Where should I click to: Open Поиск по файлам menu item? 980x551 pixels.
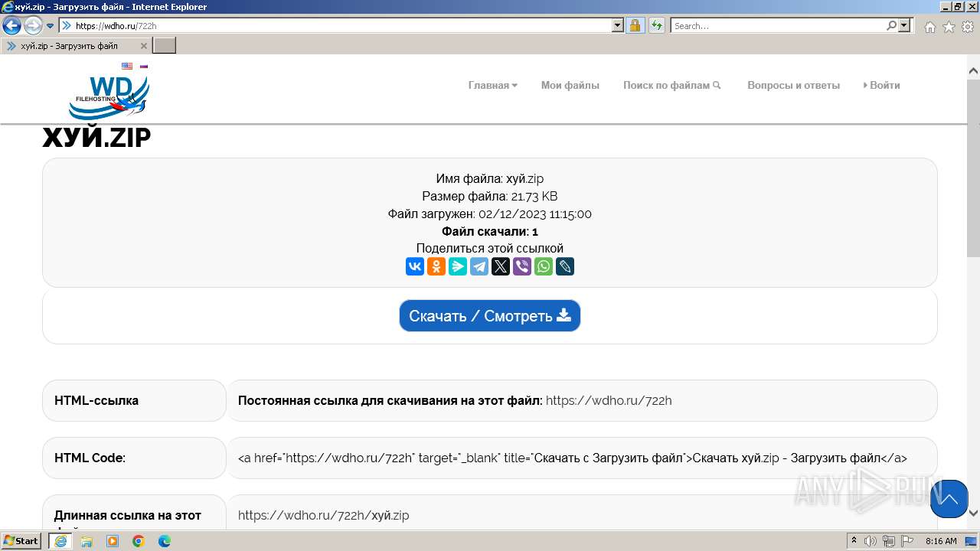[x=672, y=85]
